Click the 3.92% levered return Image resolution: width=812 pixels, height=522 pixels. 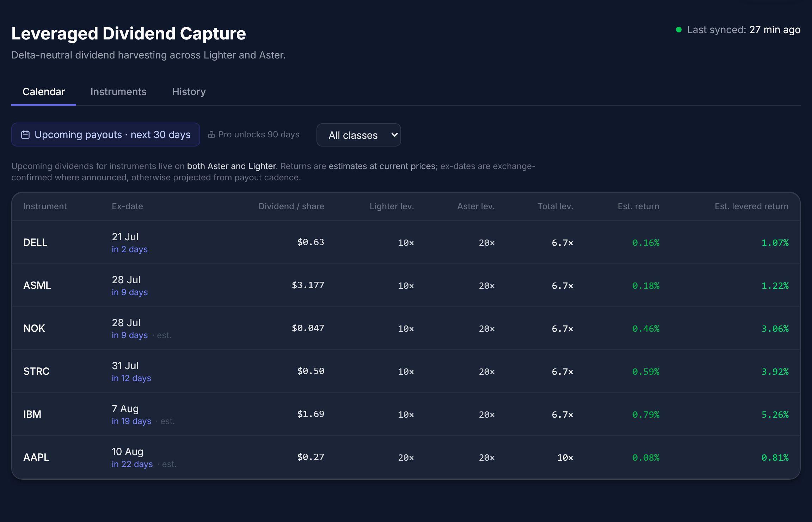tap(775, 372)
